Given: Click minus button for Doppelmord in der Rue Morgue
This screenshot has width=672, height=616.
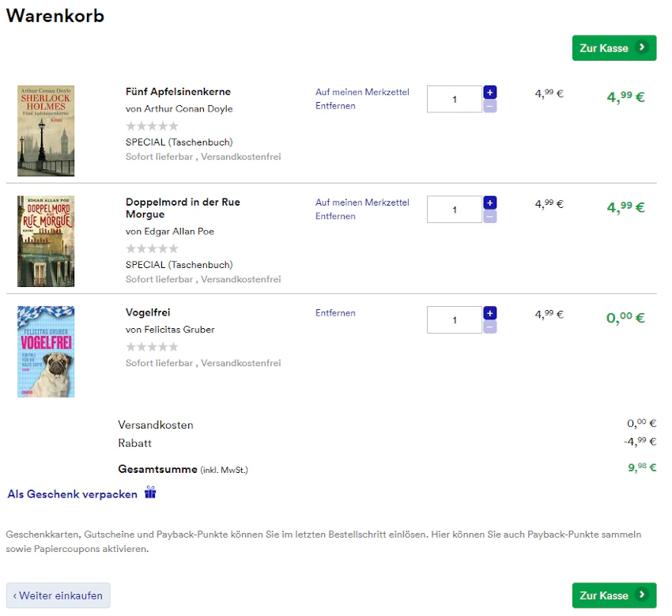Looking at the screenshot, I should coord(490,217).
